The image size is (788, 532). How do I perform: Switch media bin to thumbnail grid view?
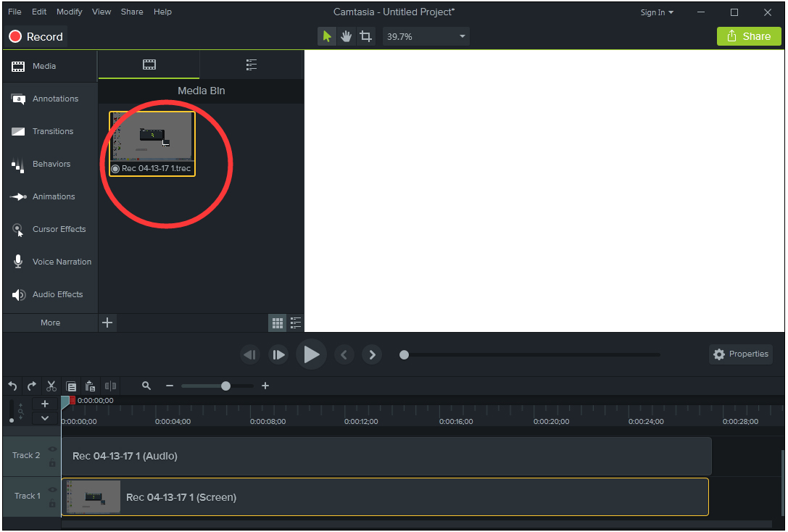pos(278,323)
